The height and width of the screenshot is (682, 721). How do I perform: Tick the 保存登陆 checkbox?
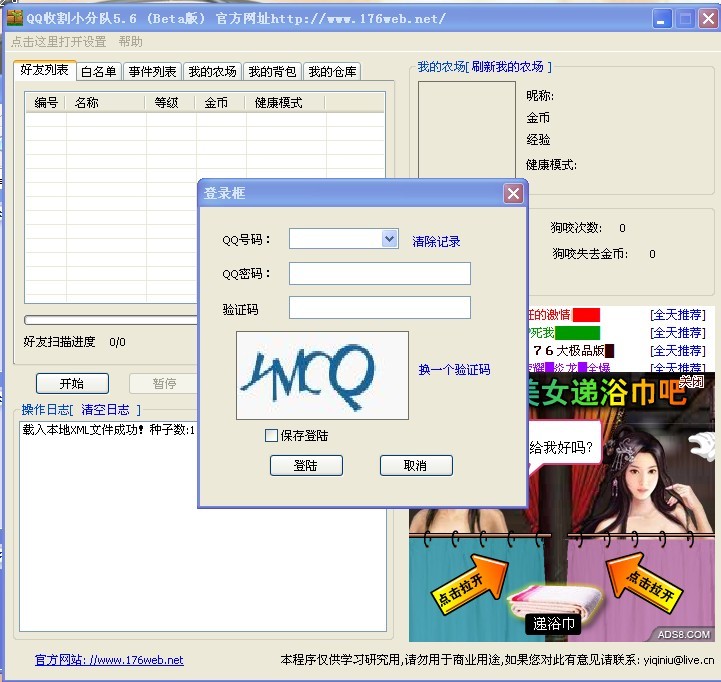(271, 435)
